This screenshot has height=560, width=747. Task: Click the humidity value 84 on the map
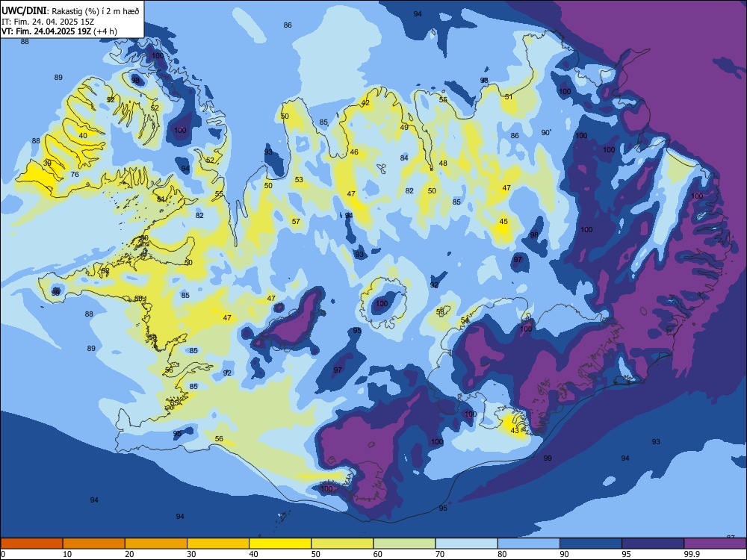pos(404,158)
